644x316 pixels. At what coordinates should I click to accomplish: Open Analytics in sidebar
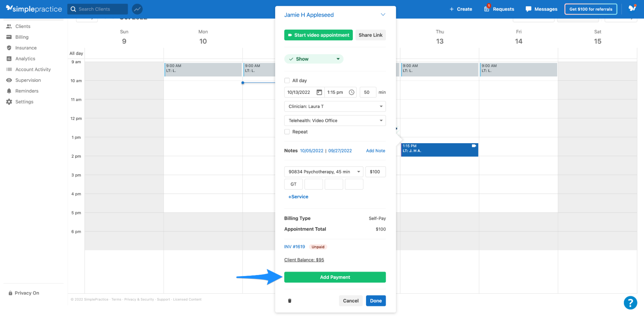click(x=21, y=59)
